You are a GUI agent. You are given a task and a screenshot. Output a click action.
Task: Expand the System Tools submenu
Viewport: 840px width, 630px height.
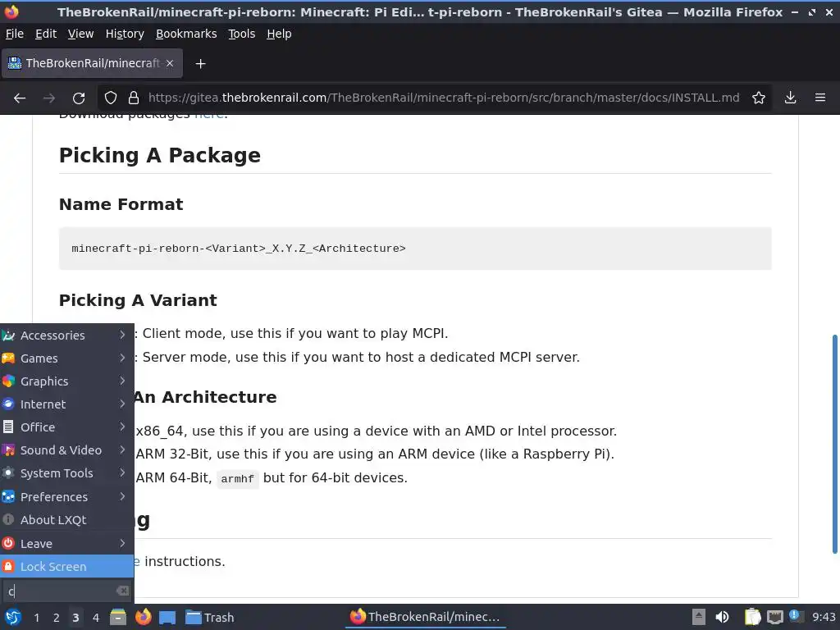(66, 473)
